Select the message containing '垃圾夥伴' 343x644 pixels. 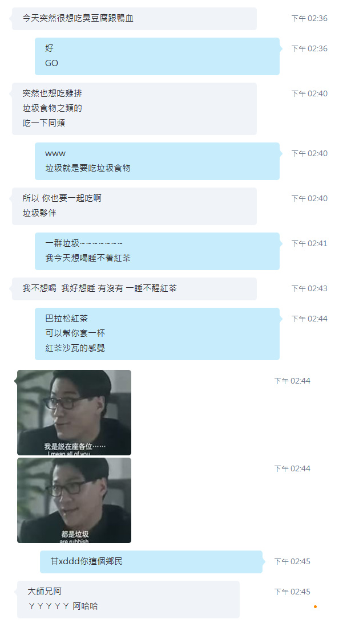coord(134,206)
